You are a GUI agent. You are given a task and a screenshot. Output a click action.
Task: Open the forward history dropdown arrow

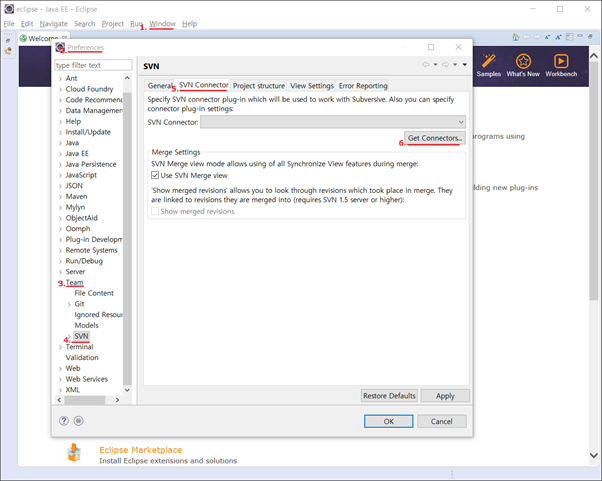click(x=455, y=64)
